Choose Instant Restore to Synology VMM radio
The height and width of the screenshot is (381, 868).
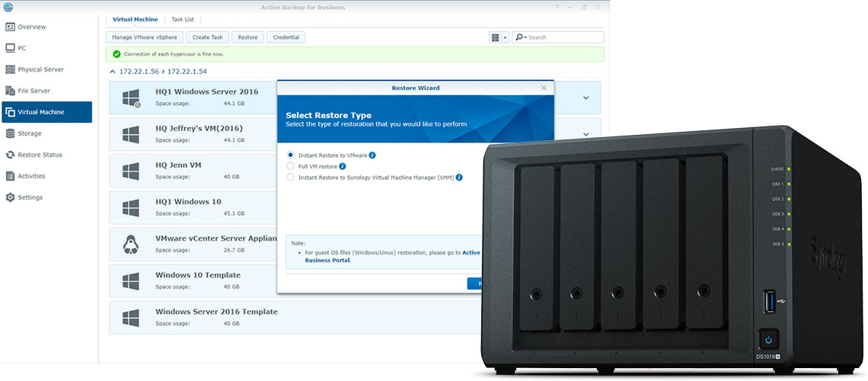tap(291, 178)
